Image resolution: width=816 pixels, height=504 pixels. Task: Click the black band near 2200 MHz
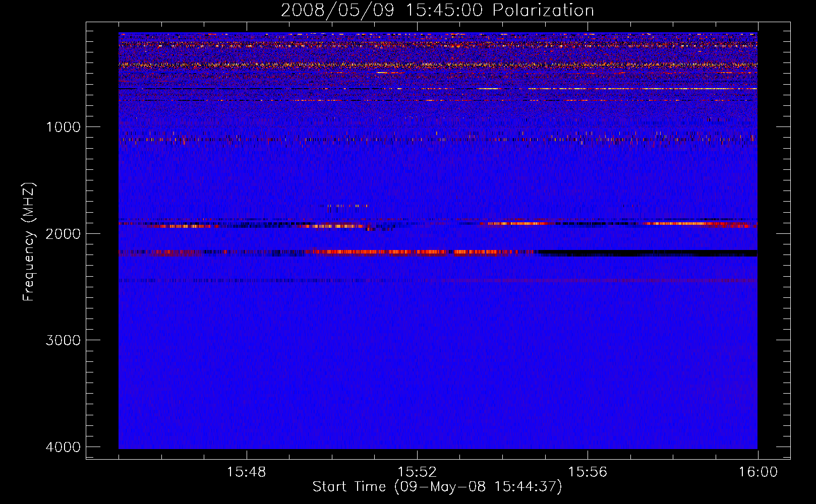coord(646,253)
